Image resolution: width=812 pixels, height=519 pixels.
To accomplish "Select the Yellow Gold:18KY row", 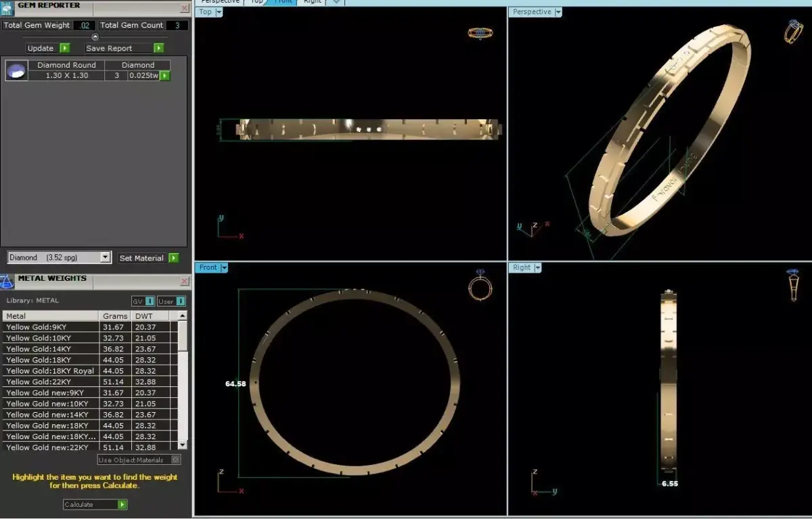I will [47, 359].
